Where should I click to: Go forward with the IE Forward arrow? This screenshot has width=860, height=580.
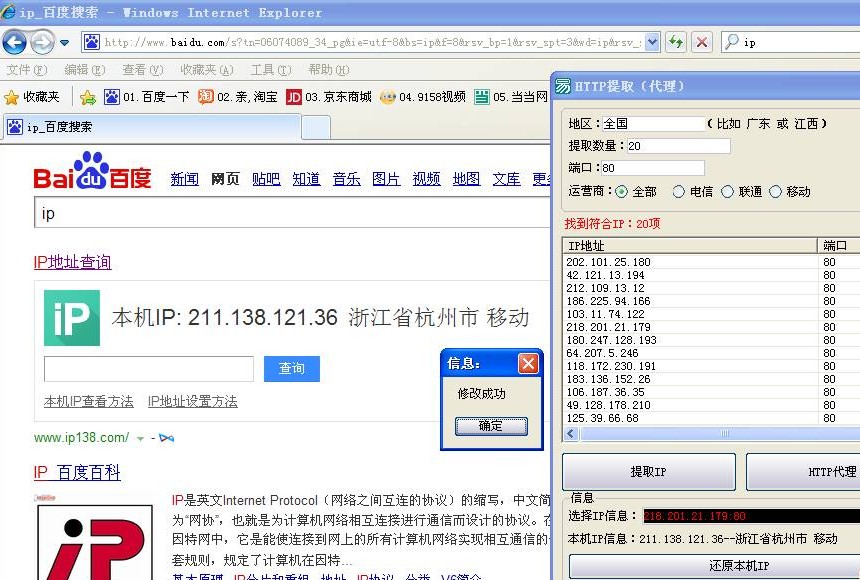(x=43, y=42)
